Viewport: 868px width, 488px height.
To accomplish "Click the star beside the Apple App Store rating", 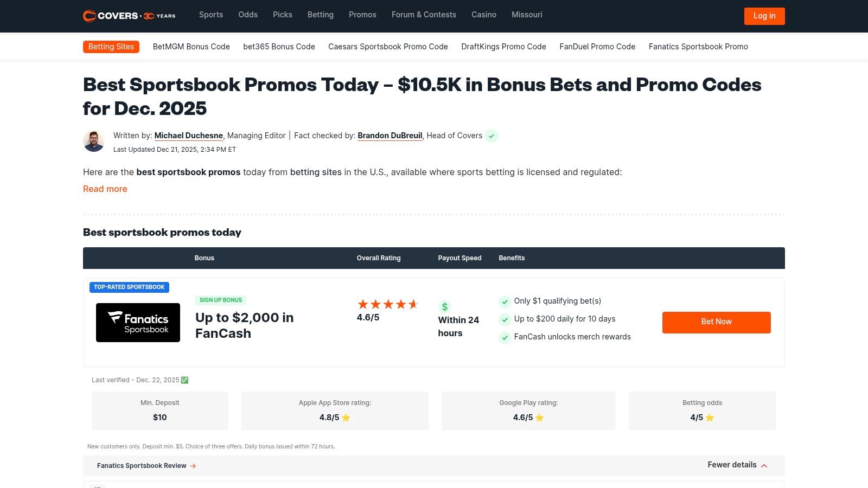I will 346,418.
